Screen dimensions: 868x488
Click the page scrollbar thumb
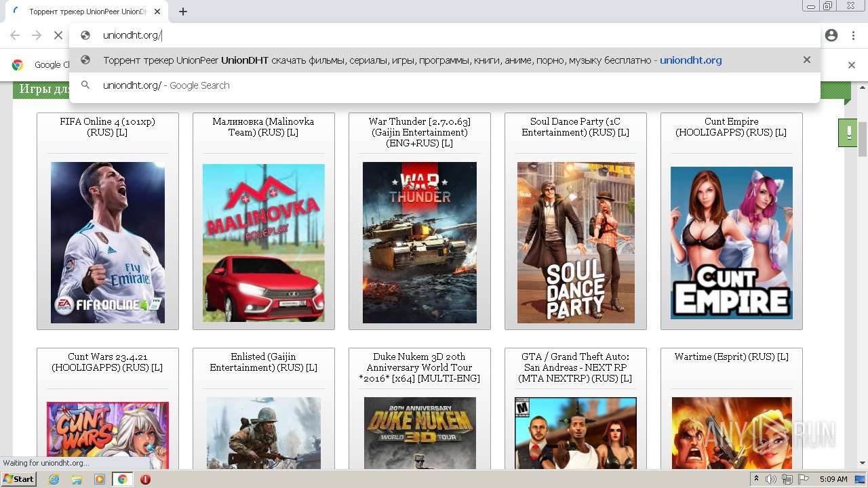point(863,139)
